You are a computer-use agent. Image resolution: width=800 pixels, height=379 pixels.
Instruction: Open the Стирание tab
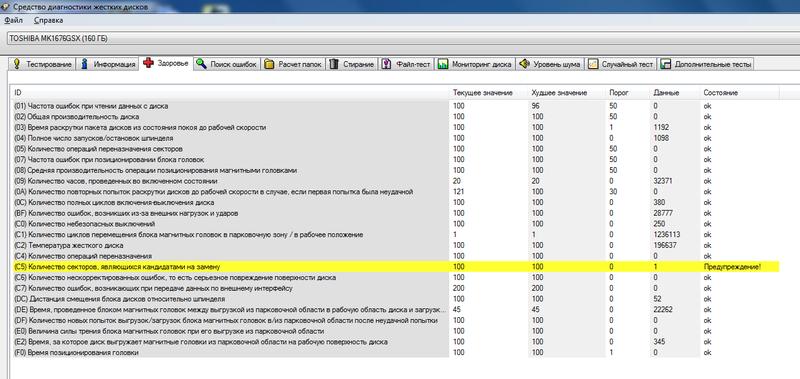(352, 64)
